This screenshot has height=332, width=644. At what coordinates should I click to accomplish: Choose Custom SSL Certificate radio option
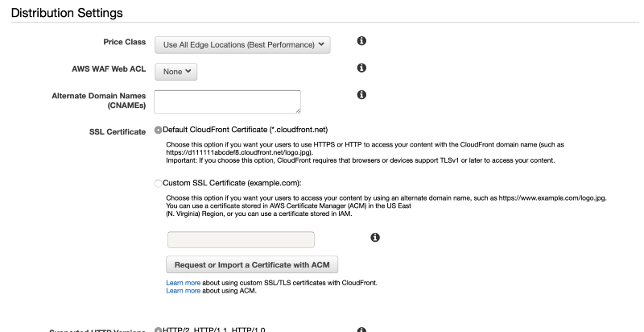(x=158, y=184)
